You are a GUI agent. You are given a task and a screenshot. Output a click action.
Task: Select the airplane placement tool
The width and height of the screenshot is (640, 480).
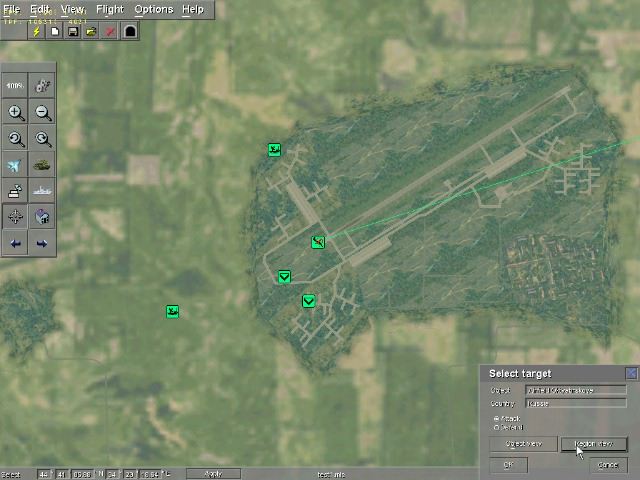tap(16, 166)
